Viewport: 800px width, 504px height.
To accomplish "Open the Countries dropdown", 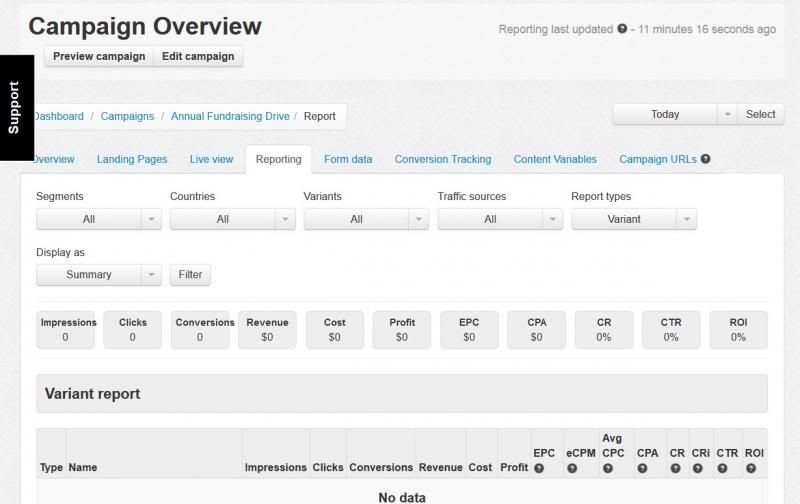I will (x=232, y=219).
